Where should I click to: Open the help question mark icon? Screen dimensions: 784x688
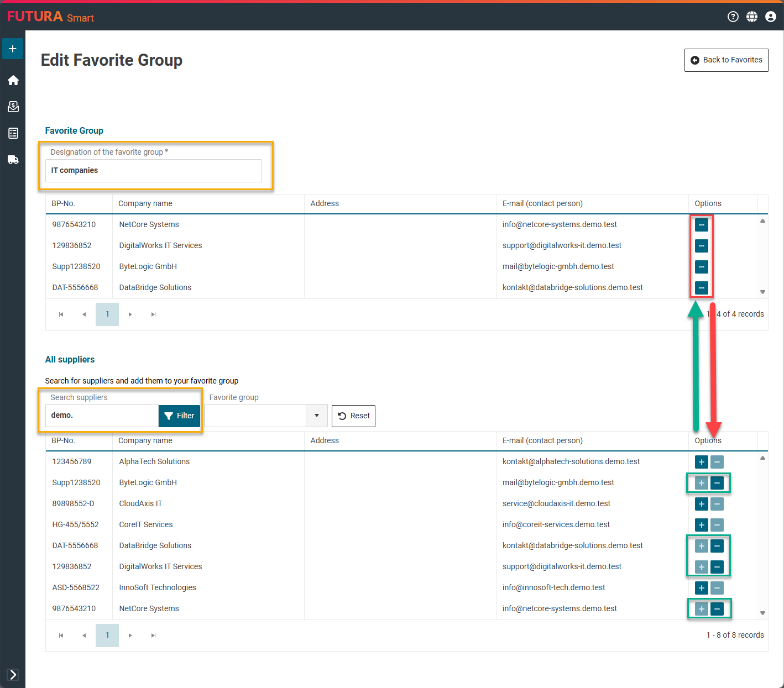pyautogui.click(x=733, y=17)
